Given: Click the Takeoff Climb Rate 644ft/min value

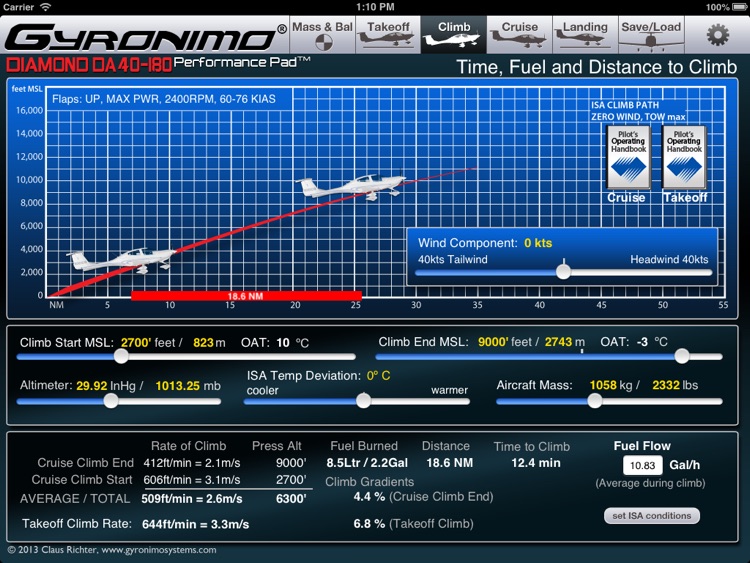Looking at the screenshot, I should tap(195, 524).
